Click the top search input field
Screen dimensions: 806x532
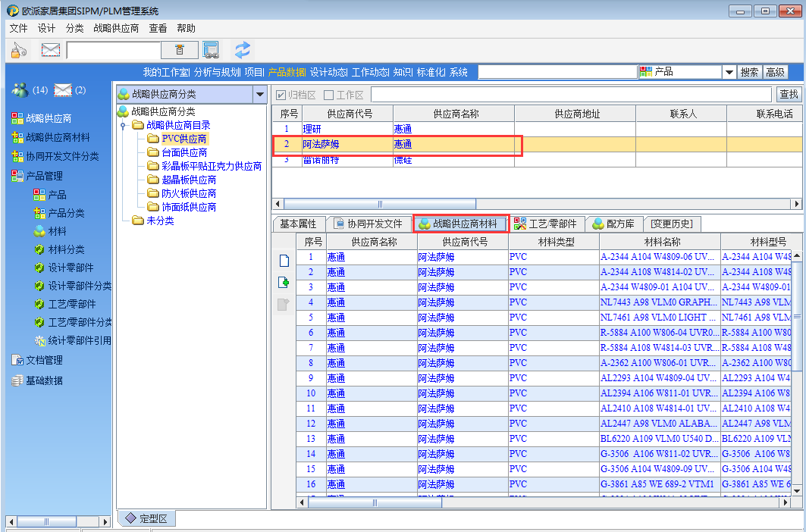(557, 72)
